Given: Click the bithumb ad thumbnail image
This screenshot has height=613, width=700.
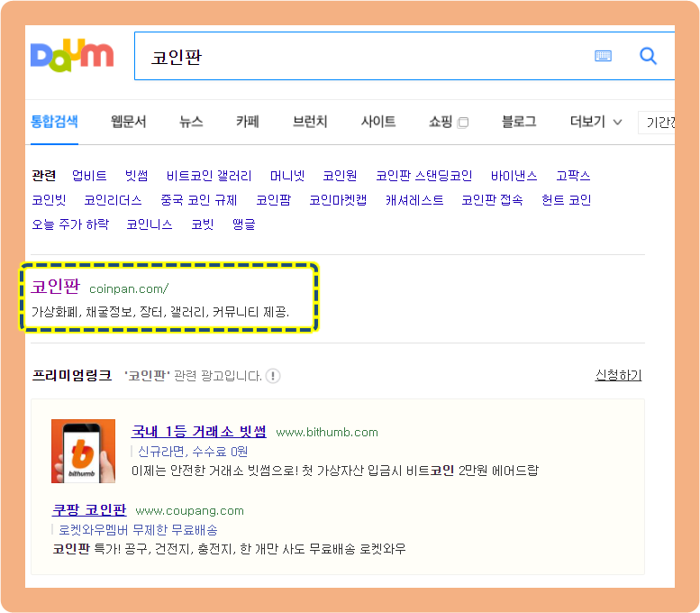Looking at the screenshot, I should coord(83,451).
